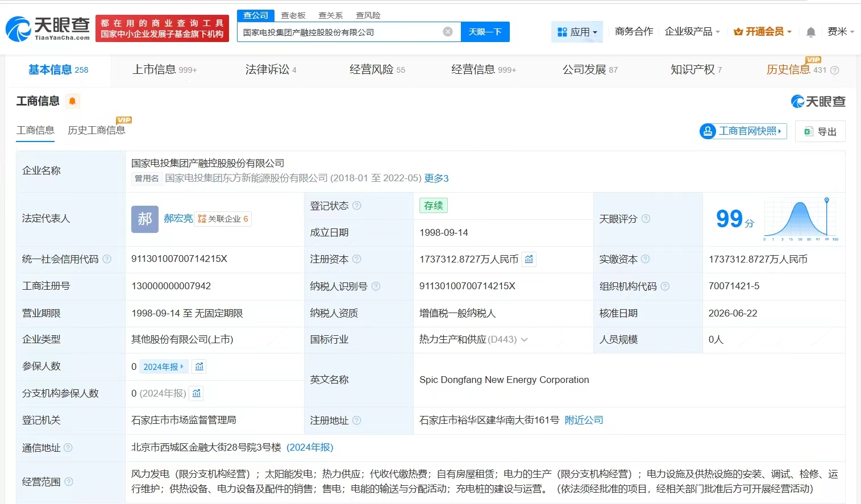The width and height of the screenshot is (861, 504).
Task: Click 关联企业 6 badge
Action: pyautogui.click(x=223, y=219)
